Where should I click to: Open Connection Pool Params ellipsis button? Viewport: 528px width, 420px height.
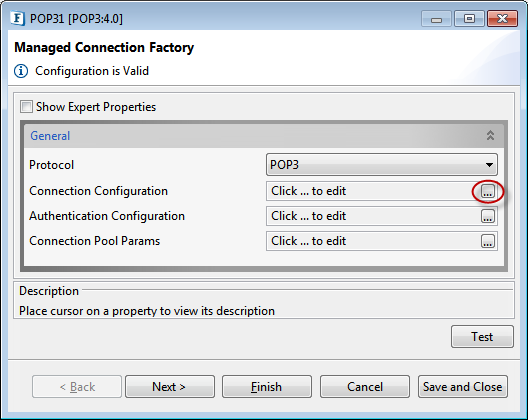click(488, 241)
